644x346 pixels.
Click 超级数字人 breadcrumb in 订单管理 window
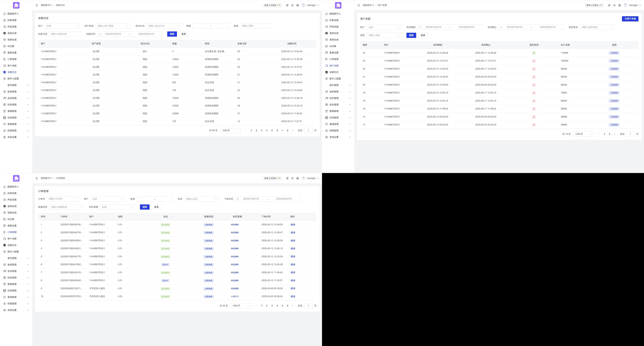click(46, 178)
